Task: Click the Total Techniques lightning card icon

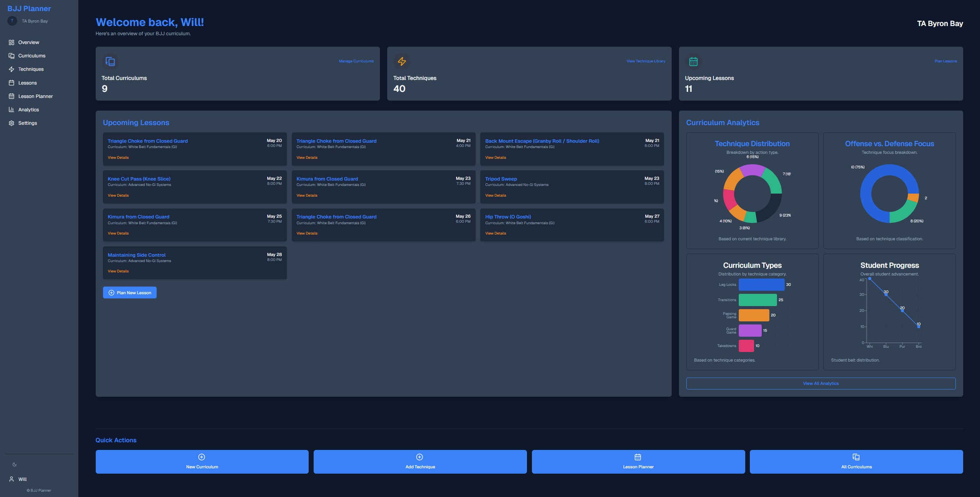Action: [402, 61]
